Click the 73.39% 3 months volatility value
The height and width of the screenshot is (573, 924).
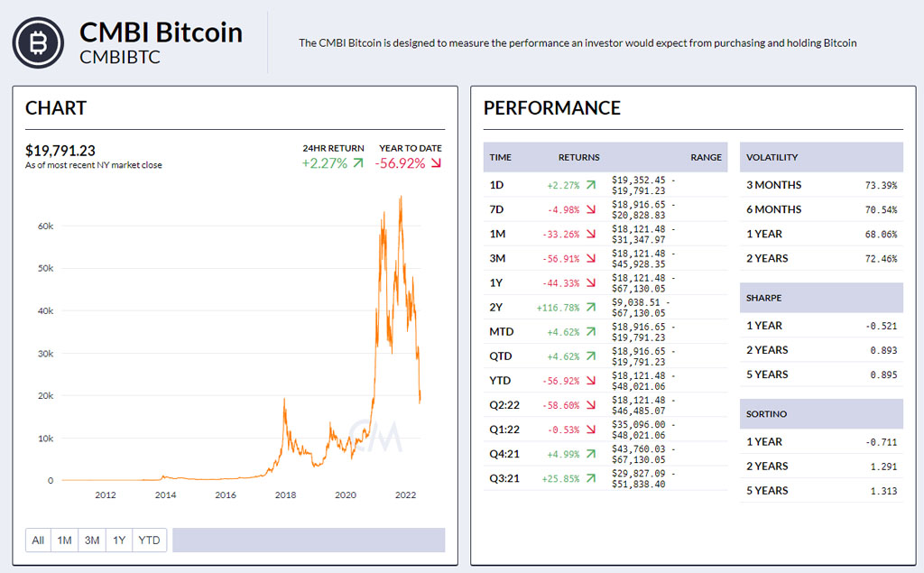(881, 185)
